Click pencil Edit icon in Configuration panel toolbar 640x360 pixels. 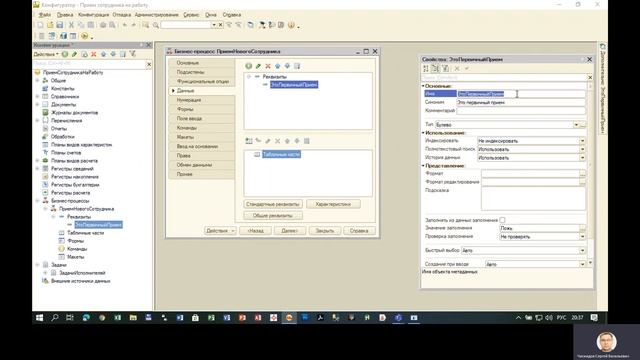coord(74,54)
